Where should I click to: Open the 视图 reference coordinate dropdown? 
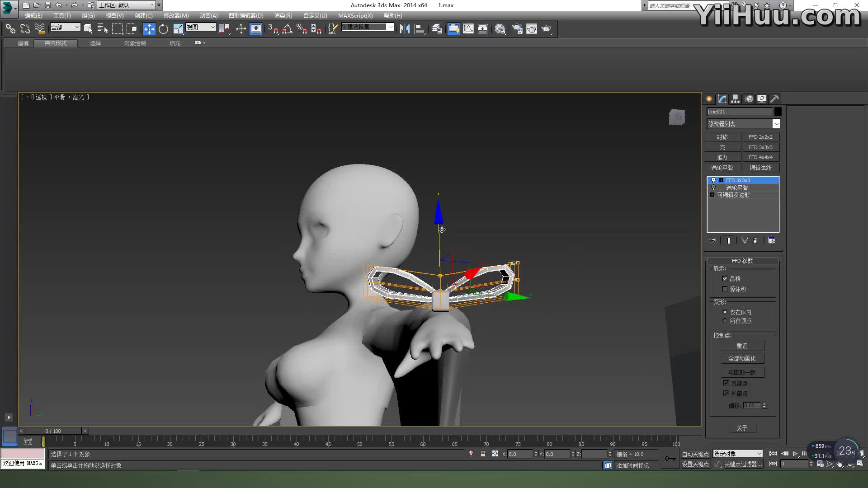pyautogui.click(x=201, y=27)
